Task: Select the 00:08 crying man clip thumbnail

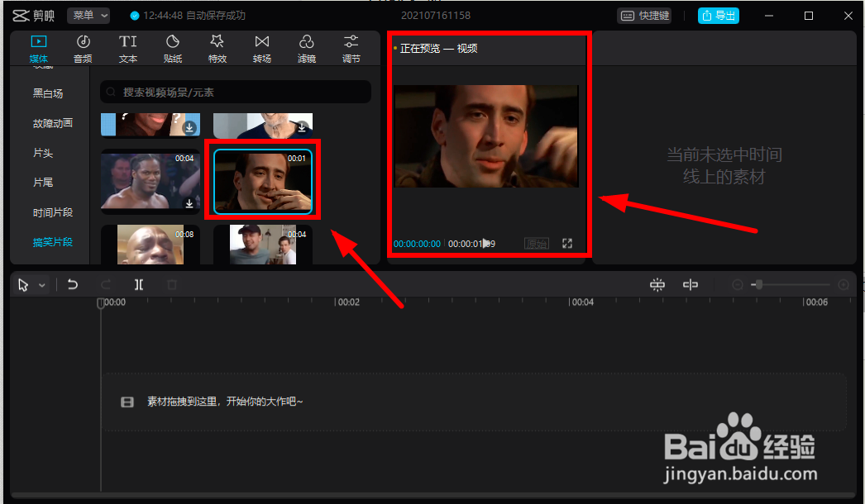Action: click(150, 245)
